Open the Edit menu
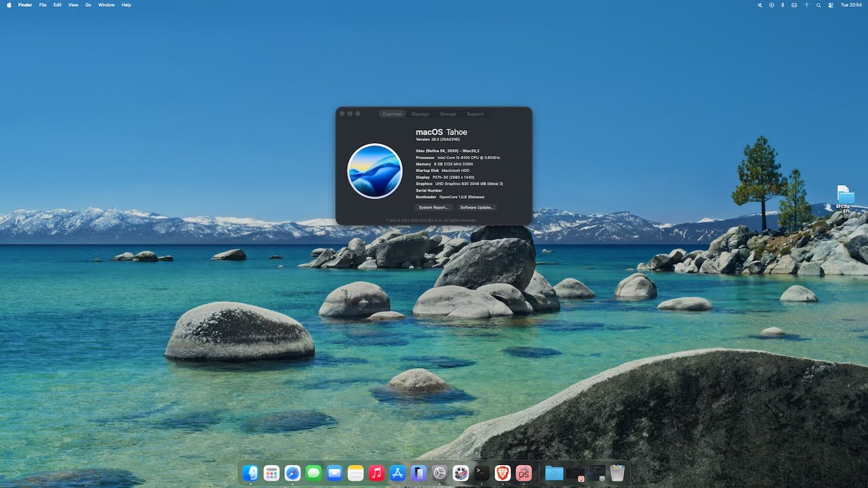868x488 pixels. click(x=58, y=5)
